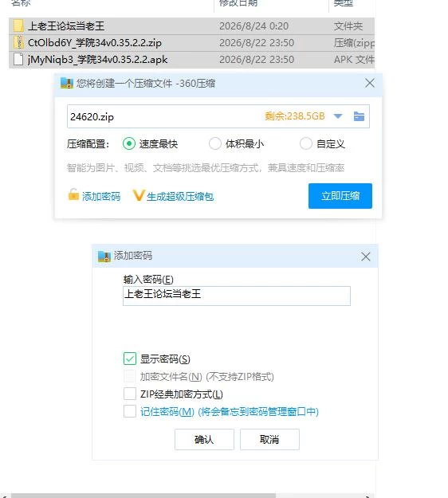Click the blank file icon of jMyNiqb3 apk
448x498 pixels.
(x=18, y=60)
